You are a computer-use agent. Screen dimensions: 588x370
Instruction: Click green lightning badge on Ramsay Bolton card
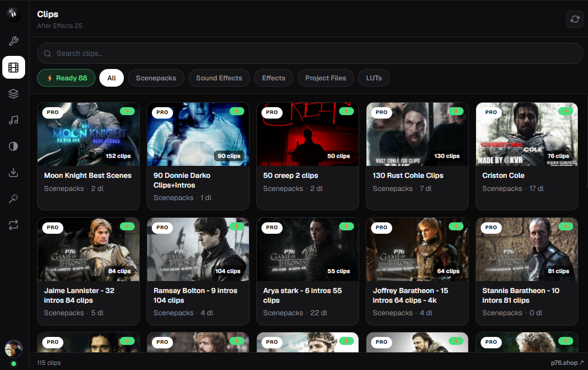pos(236,226)
